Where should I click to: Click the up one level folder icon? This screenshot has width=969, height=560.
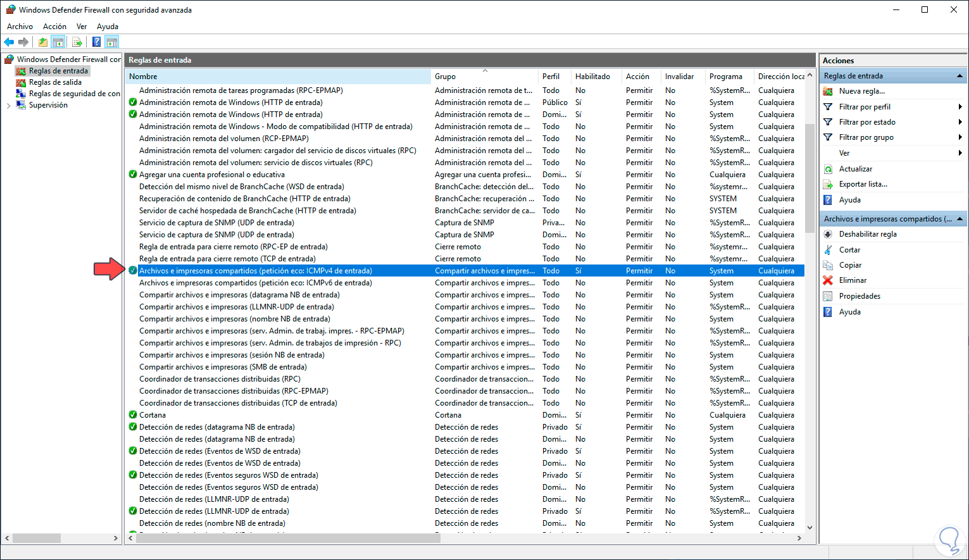pos(42,42)
